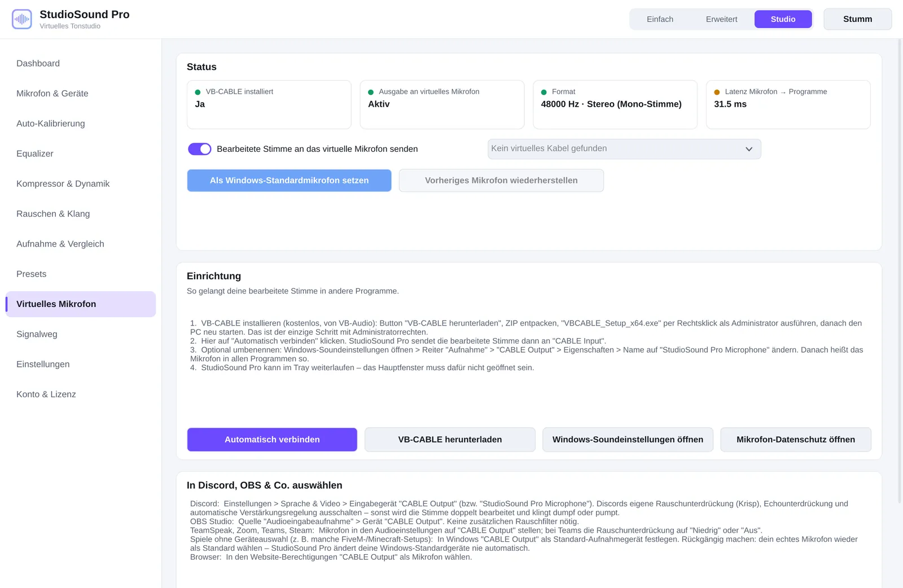Viewport: 903px width, 588px height.
Task: Select the Studio mode tab
Action: coord(783,19)
